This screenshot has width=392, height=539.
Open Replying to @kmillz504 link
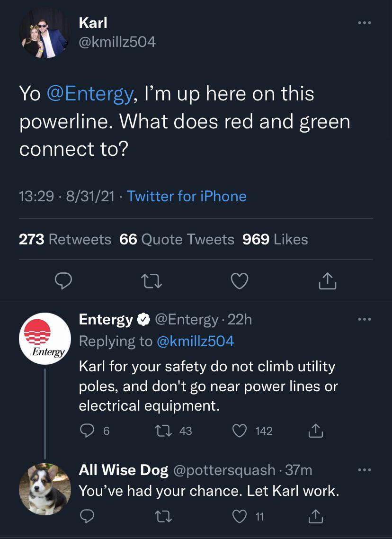pyautogui.click(x=196, y=341)
